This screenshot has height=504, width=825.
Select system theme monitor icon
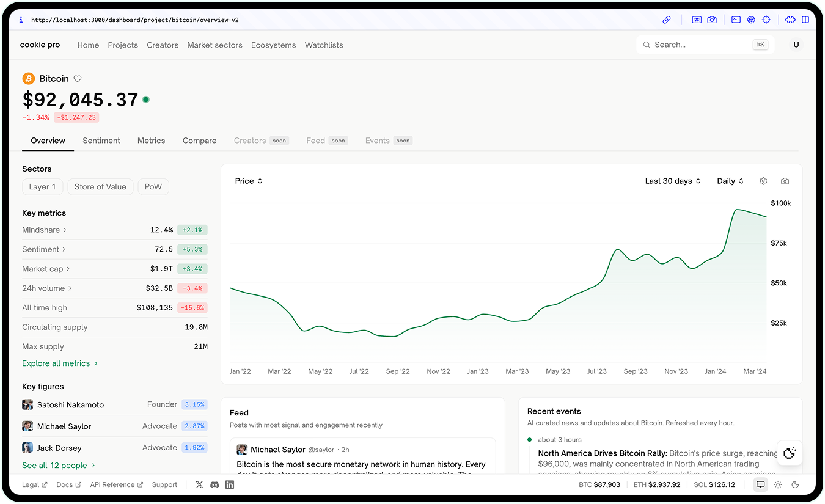[761, 484]
